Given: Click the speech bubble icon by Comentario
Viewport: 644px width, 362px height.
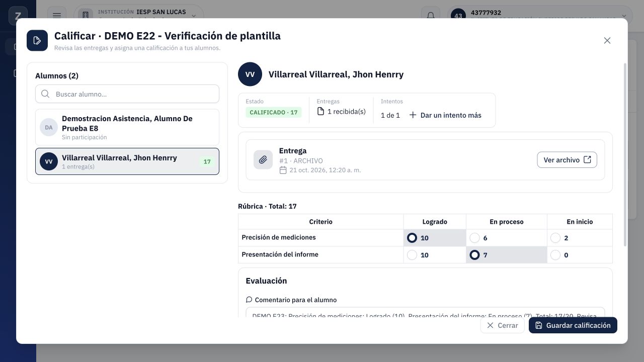Looking at the screenshot, I should [x=249, y=300].
